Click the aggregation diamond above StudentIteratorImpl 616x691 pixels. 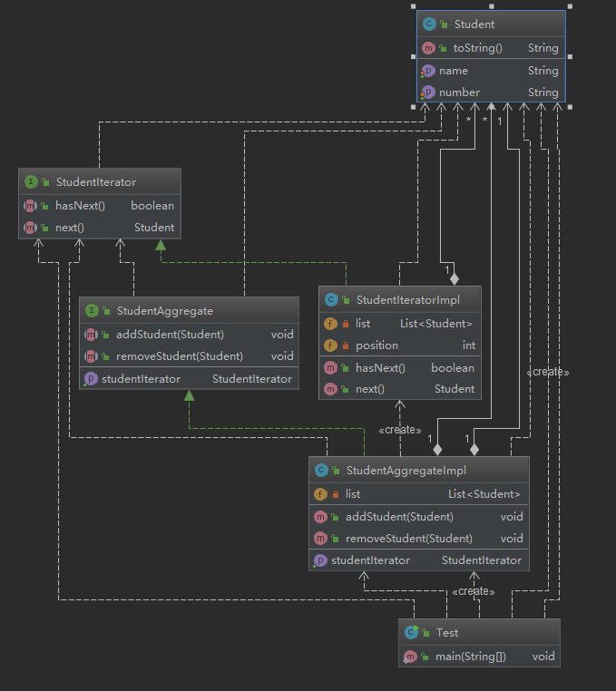455,279
